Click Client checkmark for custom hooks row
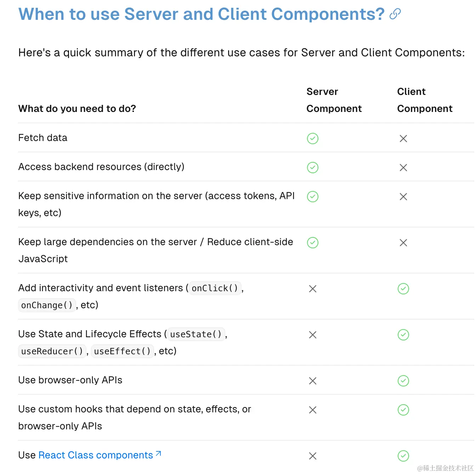 pos(403,410)
